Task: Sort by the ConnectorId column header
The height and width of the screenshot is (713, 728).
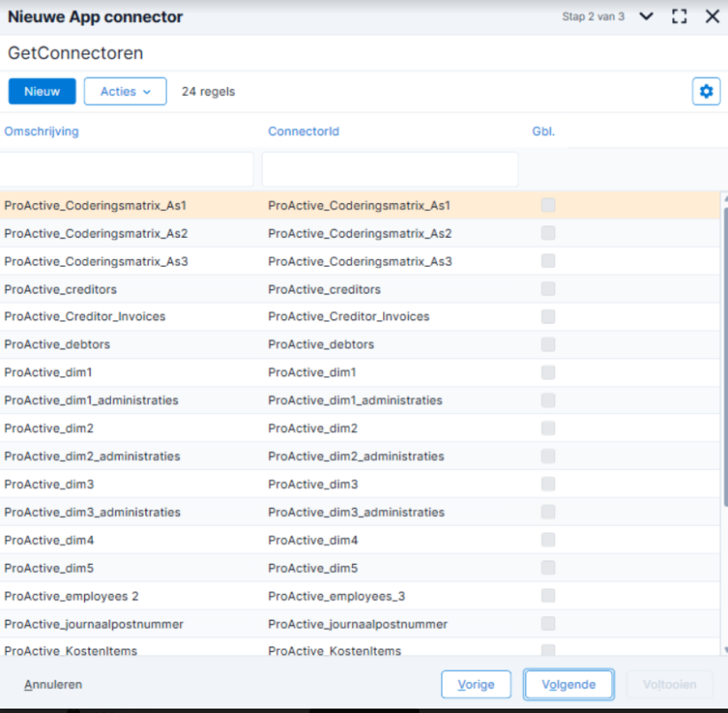Action: pyautogui.click(x=303, y=131)
